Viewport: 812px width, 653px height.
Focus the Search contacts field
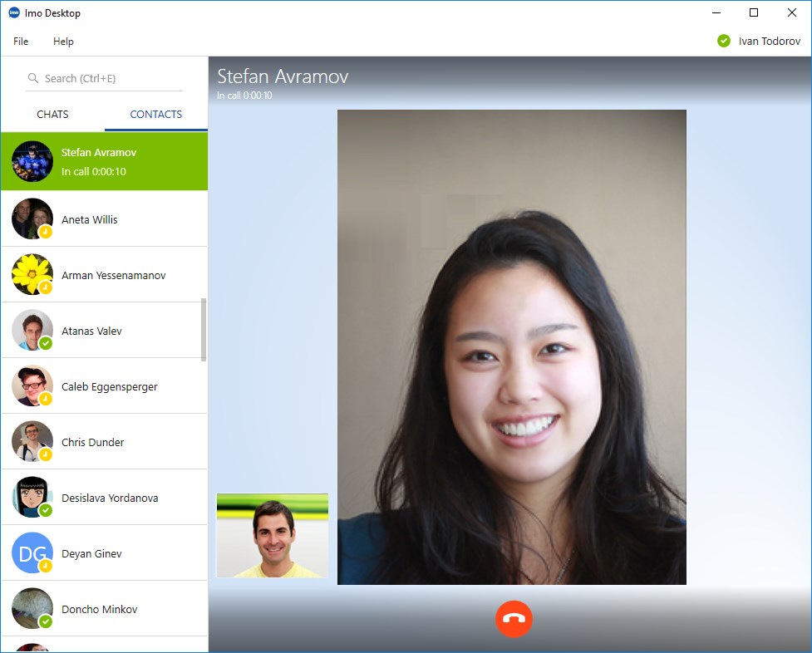pos(108,78)
